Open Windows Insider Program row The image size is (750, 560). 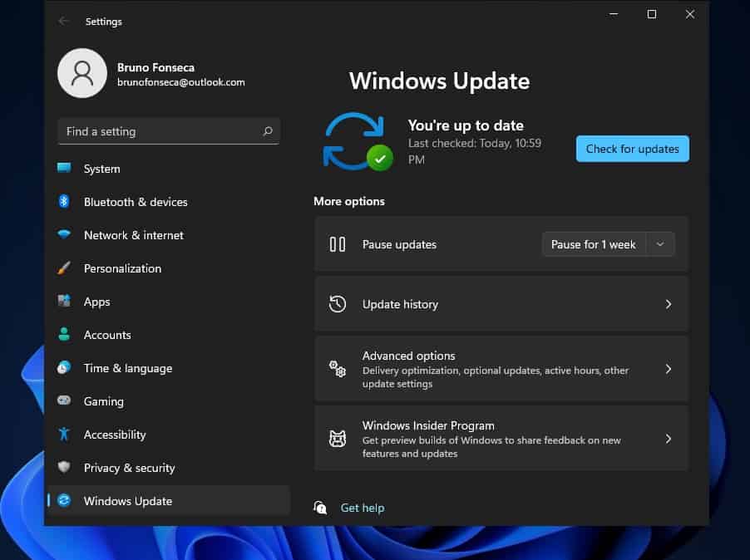point(501,439)
